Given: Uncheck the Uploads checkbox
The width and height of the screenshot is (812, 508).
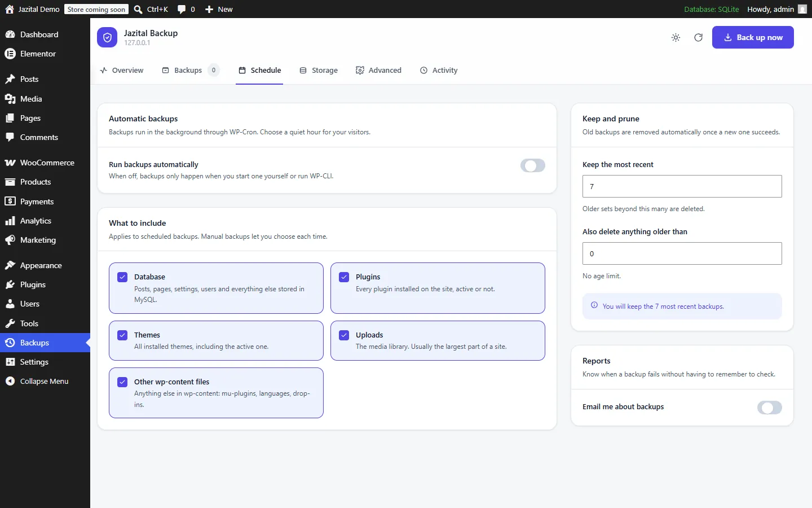Looking at the screenshot, I should [344, 335].
